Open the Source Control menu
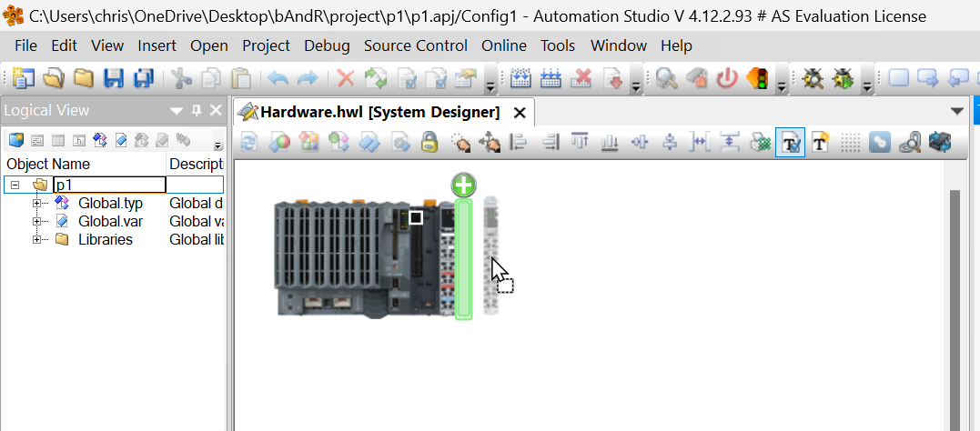 tap(416, 45)
